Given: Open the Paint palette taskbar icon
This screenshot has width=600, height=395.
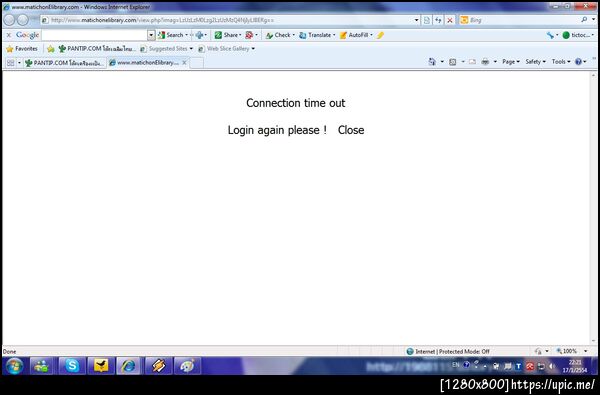Looking at the screenshot, I should click(187, 366).
